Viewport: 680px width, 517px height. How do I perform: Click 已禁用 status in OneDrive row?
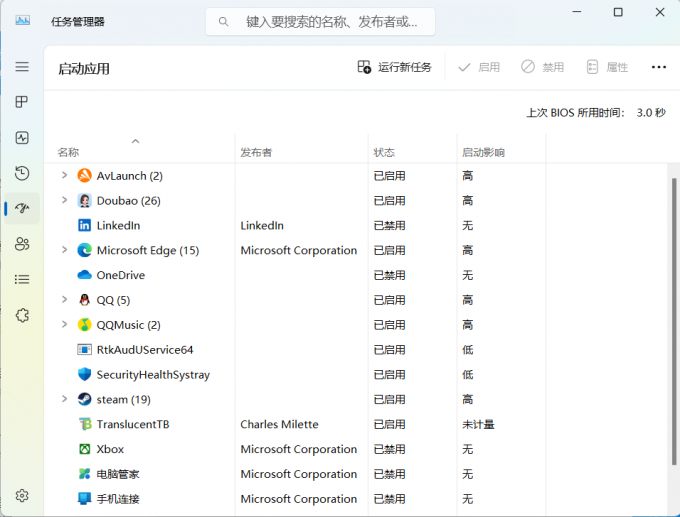point(389,275)
